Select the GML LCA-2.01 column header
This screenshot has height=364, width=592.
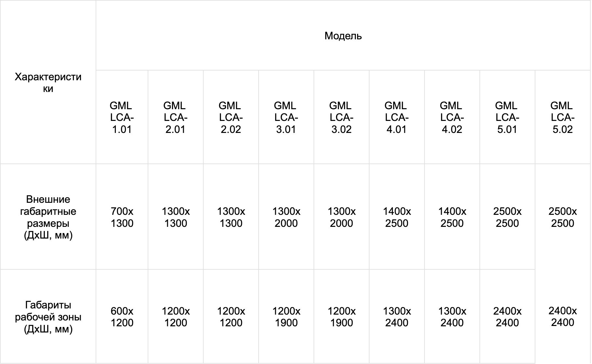[175, 117]
